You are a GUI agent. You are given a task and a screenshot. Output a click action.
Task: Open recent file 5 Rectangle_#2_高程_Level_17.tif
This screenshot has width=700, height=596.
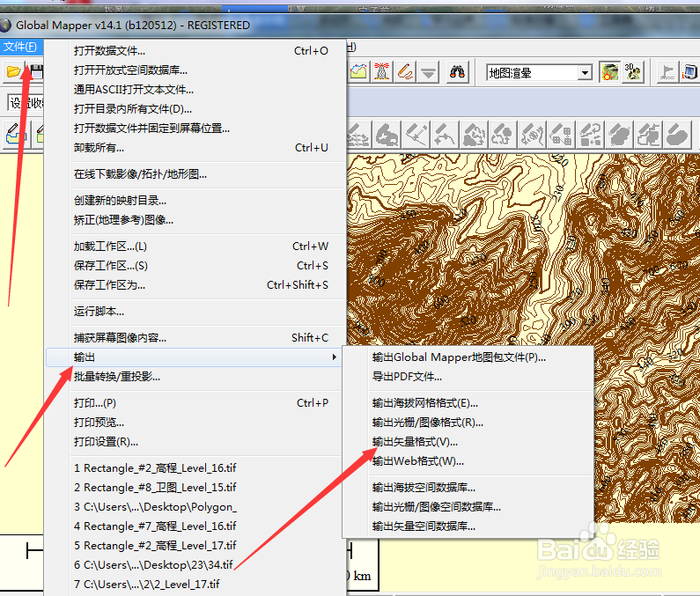196,545
